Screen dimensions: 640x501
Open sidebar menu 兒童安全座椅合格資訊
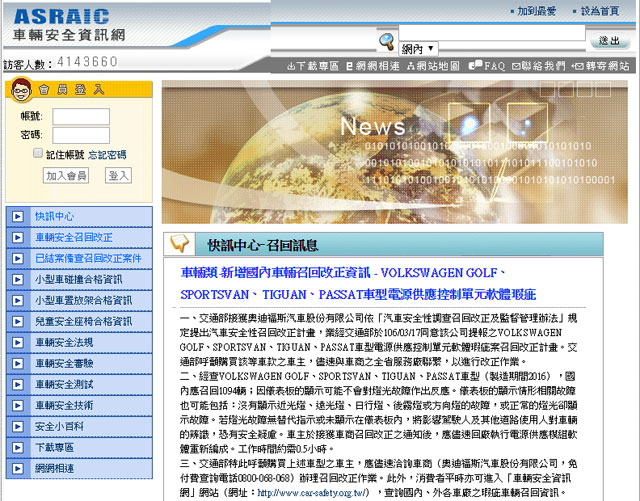(83, 321)
